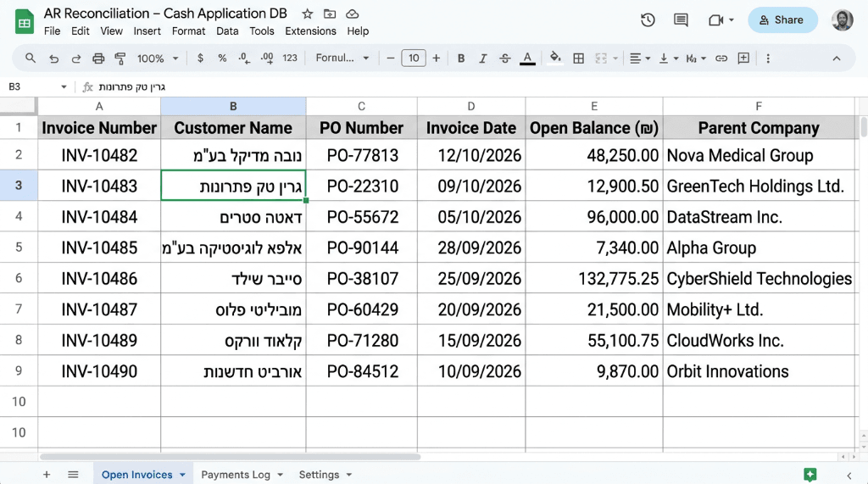Star the AR Reconciliation document
Viewport: 868px width, 484px height.
[x=307, y=14]
